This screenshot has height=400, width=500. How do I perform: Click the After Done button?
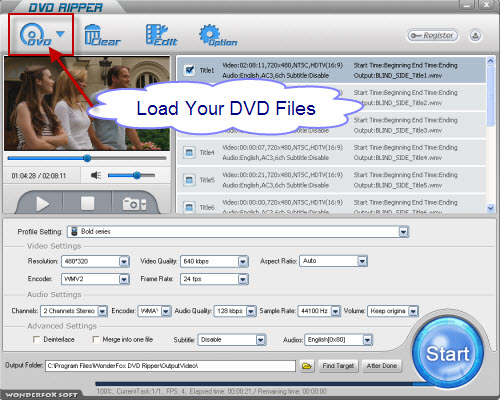(382, 366)
